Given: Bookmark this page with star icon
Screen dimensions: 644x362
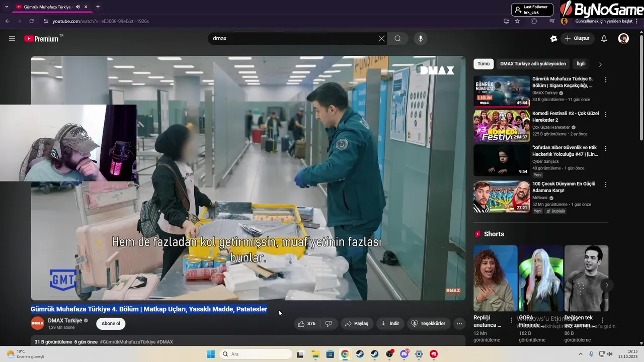Looking at the screenshot, I should tap(517, 21).
